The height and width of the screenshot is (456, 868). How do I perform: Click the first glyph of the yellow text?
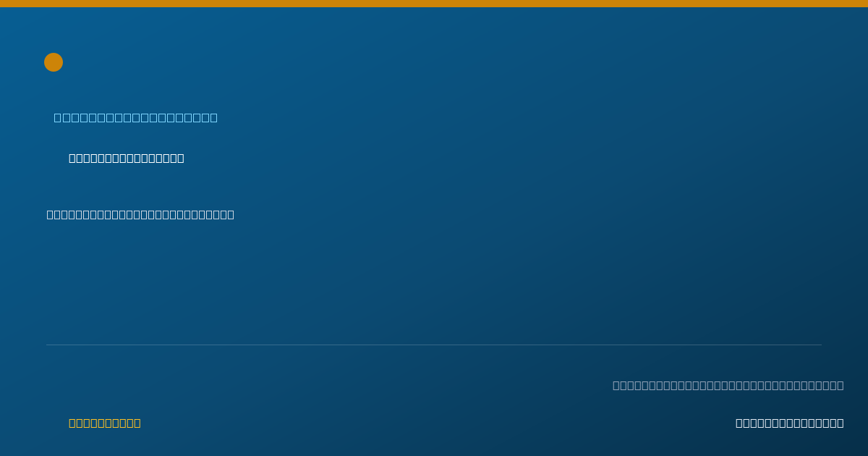click(72, 423)
